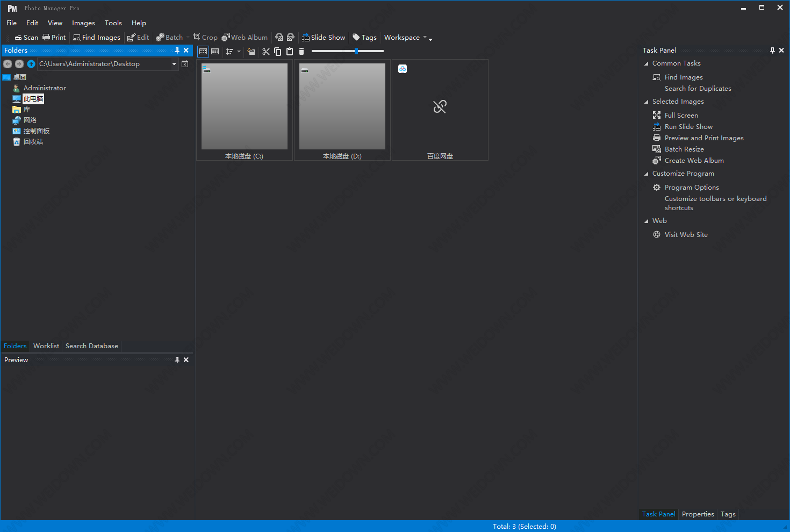Screen dimensions: 790x532
Task: Click the sort order icon
Action: click(x=229, y=52)
